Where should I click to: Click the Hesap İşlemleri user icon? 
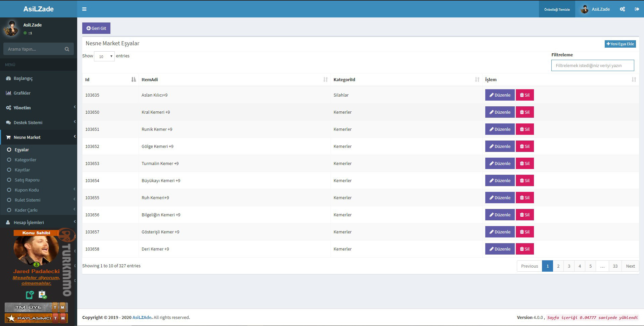(8, 222)
